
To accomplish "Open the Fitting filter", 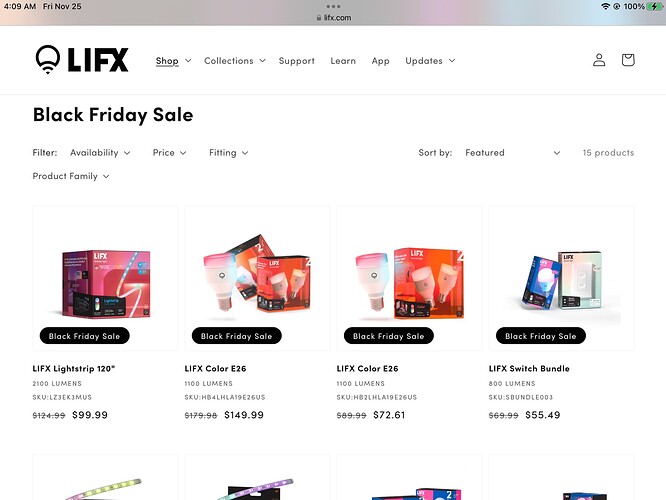I will pyautogui.click(x=229, y=153).
